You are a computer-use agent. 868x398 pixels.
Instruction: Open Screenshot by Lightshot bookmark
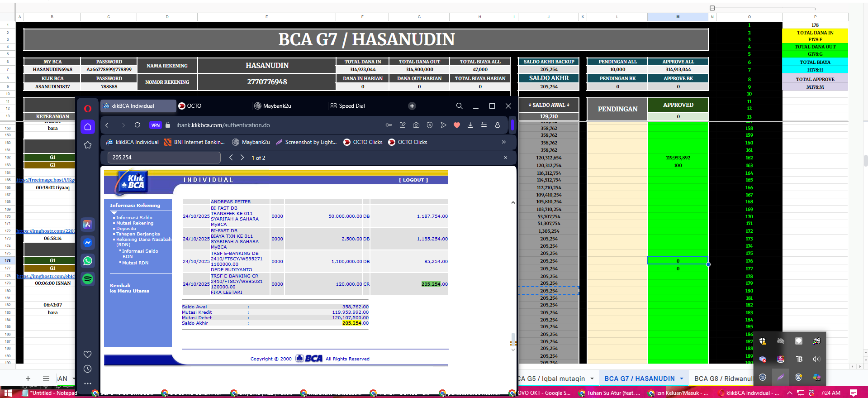point(306,142)
